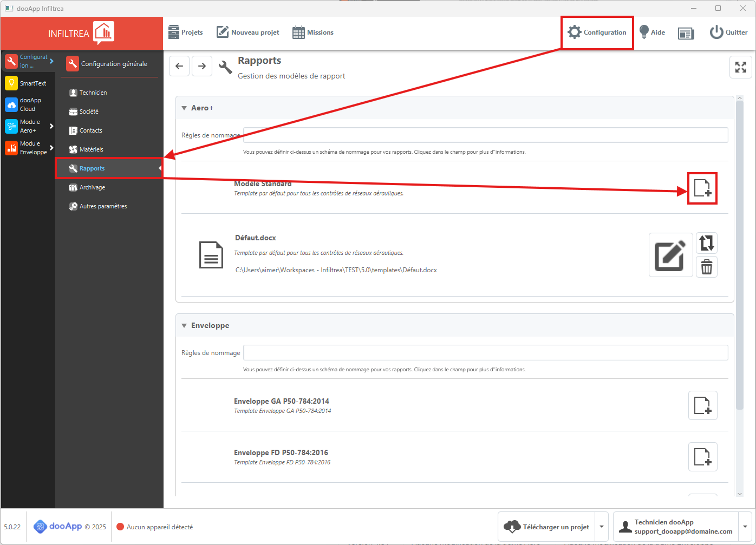Open the Télécharger un projet dropdown arrow

(x=602, y=527)
